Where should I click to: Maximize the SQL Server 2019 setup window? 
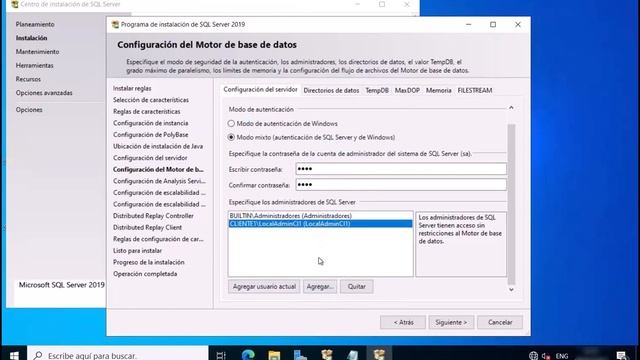(493, 24)
